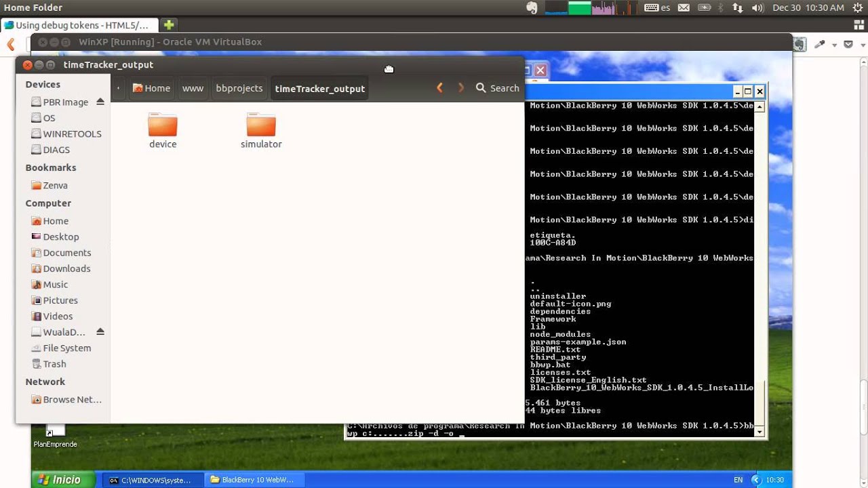Click the command prompt scrollbar thumb
The image size is (868, 488).
(759, 403)
